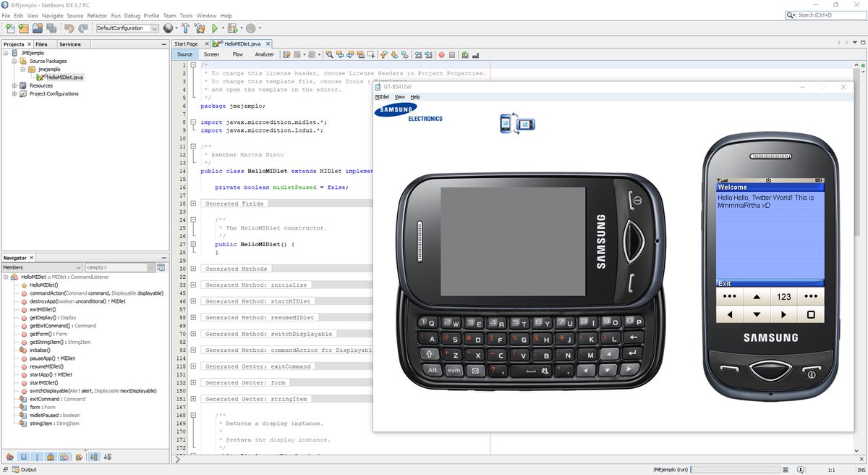Click the phone orientation switch icon in emulator

pos(517,122)
